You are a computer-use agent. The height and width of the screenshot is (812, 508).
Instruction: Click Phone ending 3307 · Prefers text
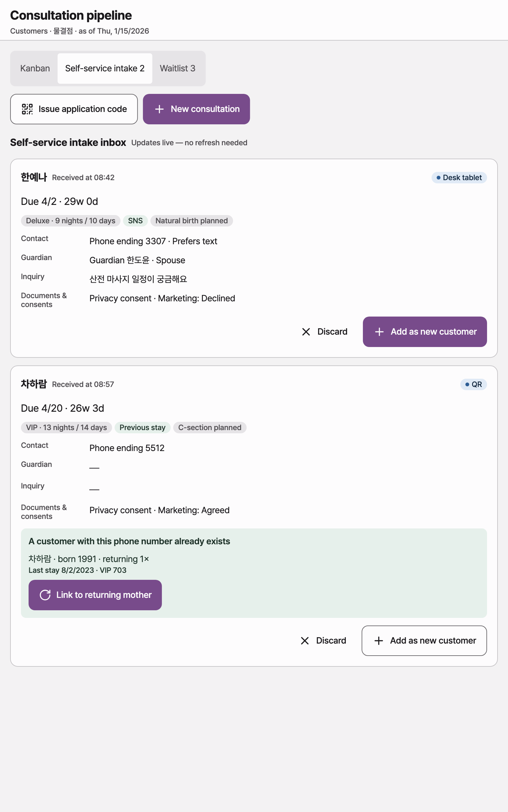click(153, 241)
